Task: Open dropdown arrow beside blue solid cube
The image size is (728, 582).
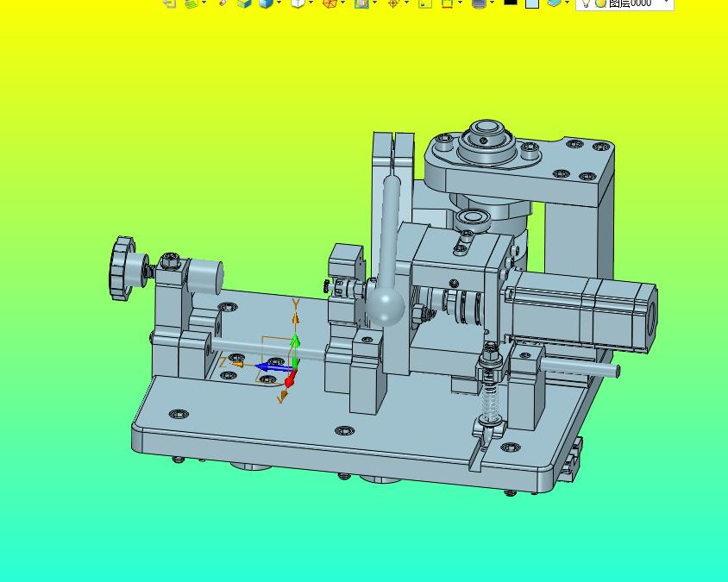Action: click(279, 3)
